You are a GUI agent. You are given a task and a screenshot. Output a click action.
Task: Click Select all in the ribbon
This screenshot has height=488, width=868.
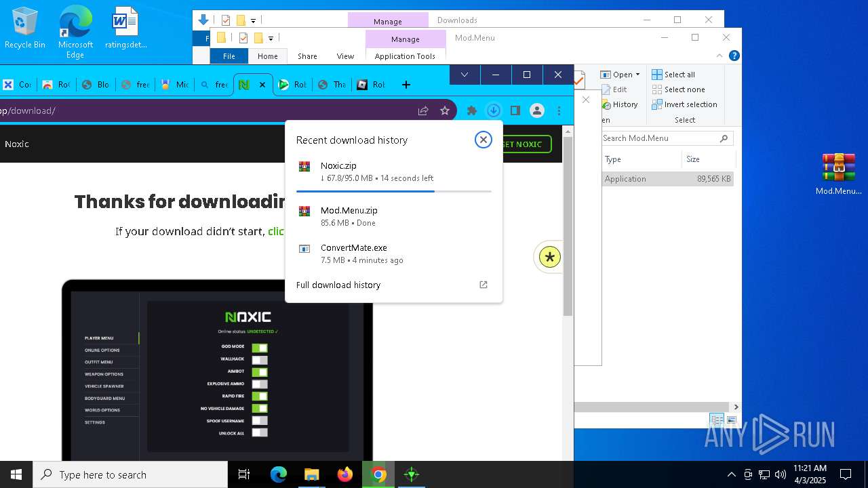(673, 75)
